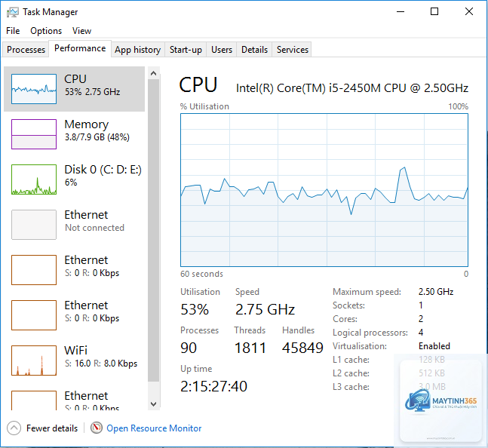Open the Start-up tab
Viewport: 488px width, 448px height.
(186, 50)
